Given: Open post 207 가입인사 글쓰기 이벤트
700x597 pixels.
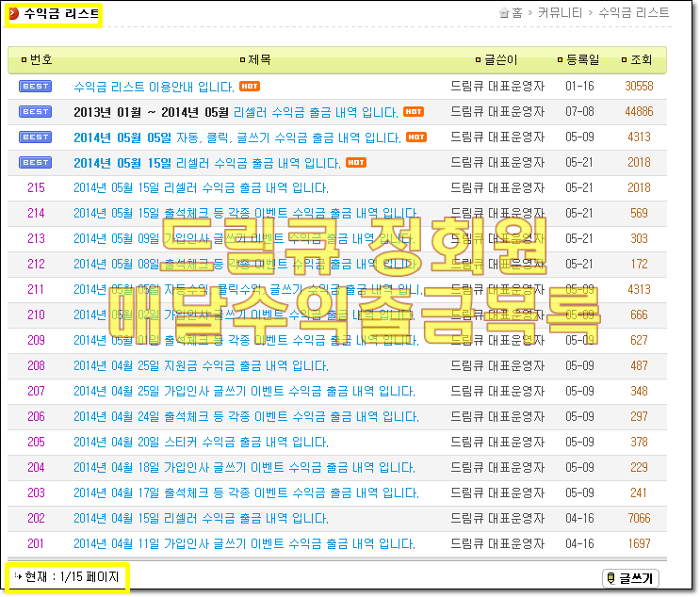Looking at the screenshot, I should pos(244,392).
